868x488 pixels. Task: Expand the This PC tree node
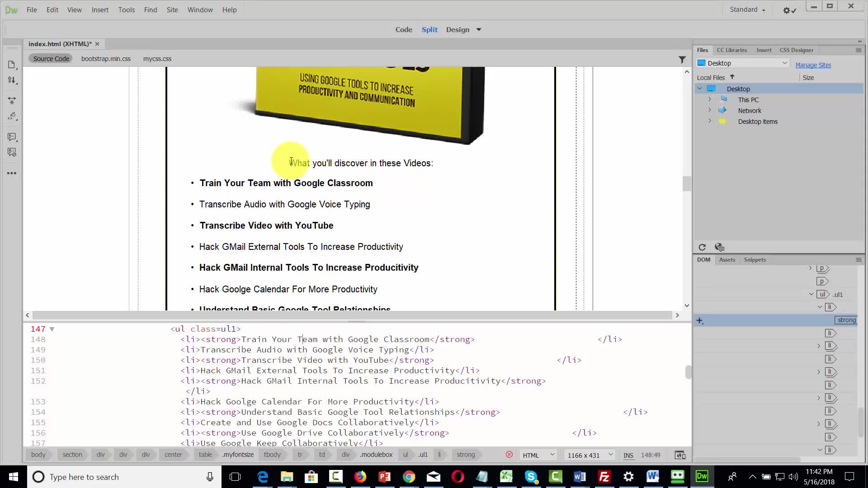(x=710, y=99)
